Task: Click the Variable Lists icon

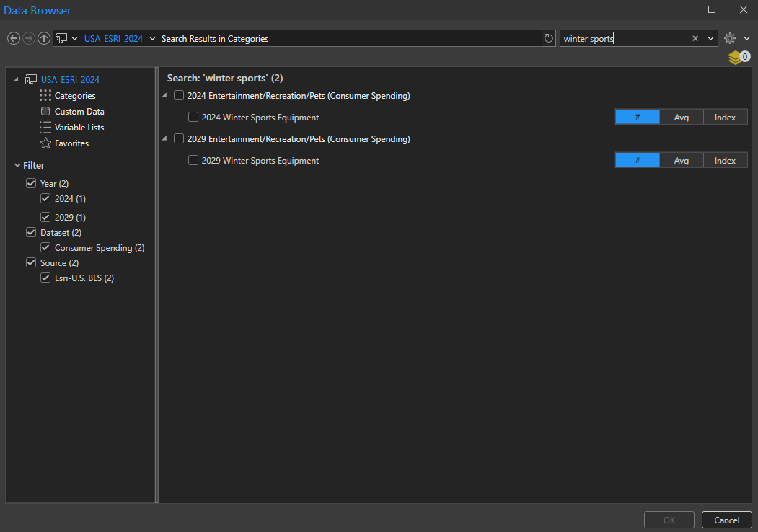Action: point(45,127)
